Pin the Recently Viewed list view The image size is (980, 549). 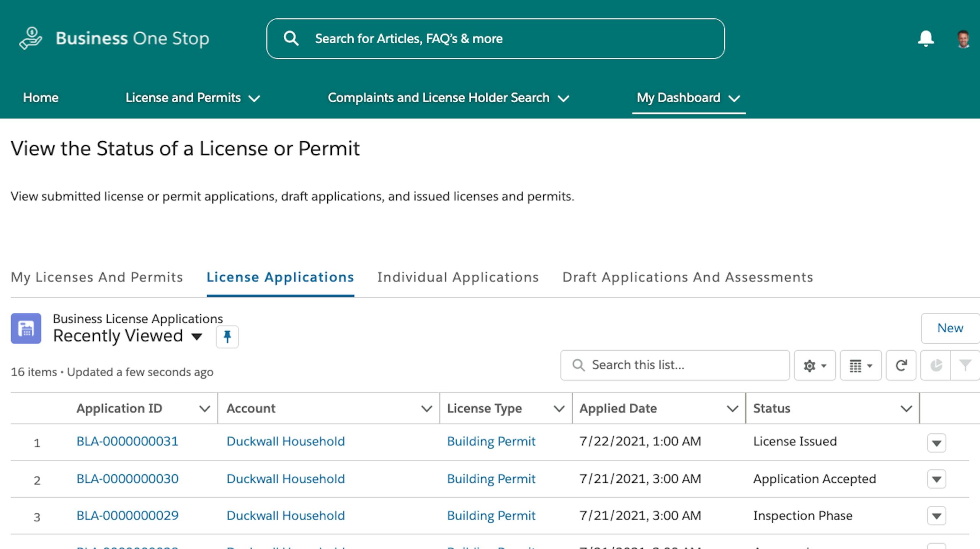click(x=227, y=337)
